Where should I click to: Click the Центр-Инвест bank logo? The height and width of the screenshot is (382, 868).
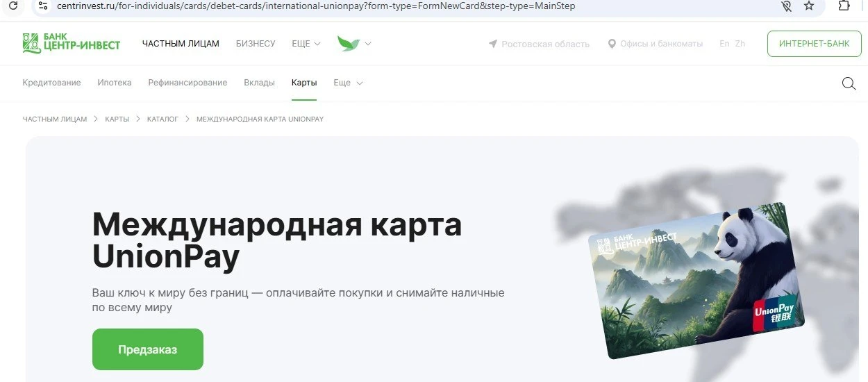pyautogui.click(x=71, y=43)
